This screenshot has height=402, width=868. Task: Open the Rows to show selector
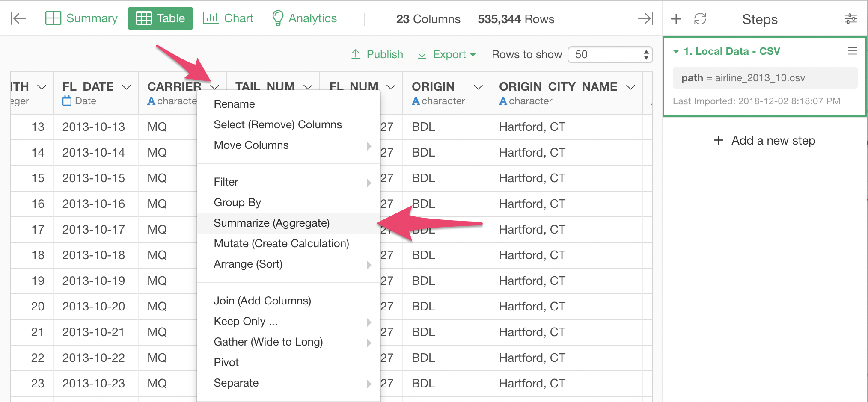(x=610, y=55)
